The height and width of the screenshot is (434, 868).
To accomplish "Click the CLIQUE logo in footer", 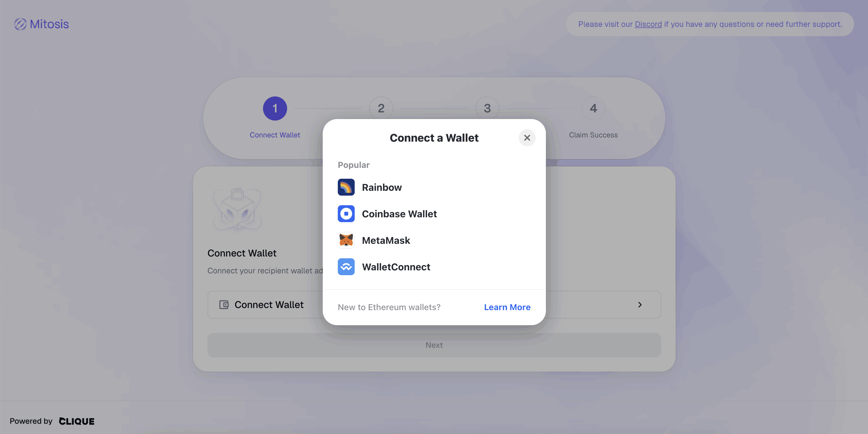I will (77, 422).
